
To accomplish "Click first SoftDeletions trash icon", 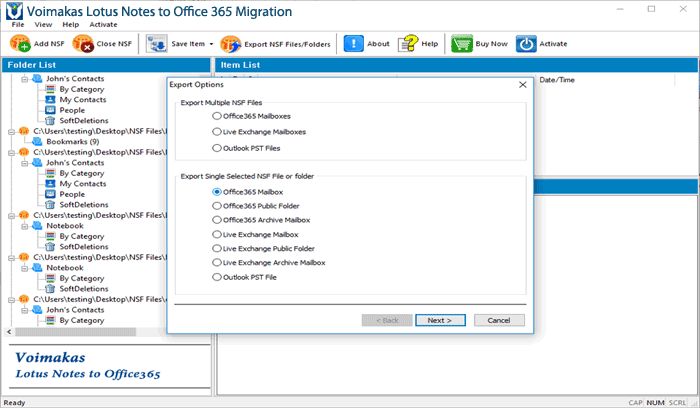I will (x=50, y=121).
